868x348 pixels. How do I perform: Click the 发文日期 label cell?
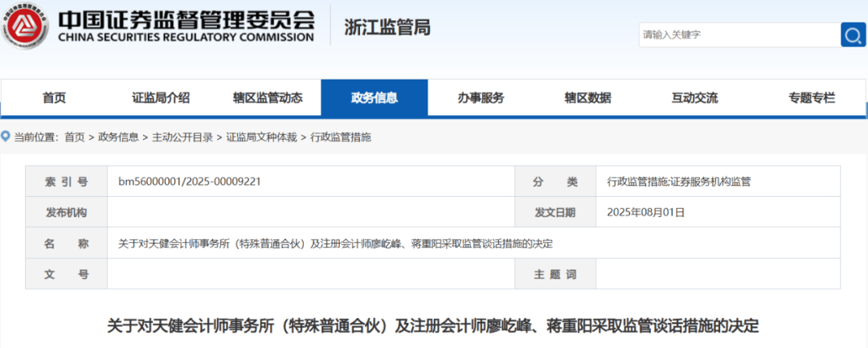(555, 212)
